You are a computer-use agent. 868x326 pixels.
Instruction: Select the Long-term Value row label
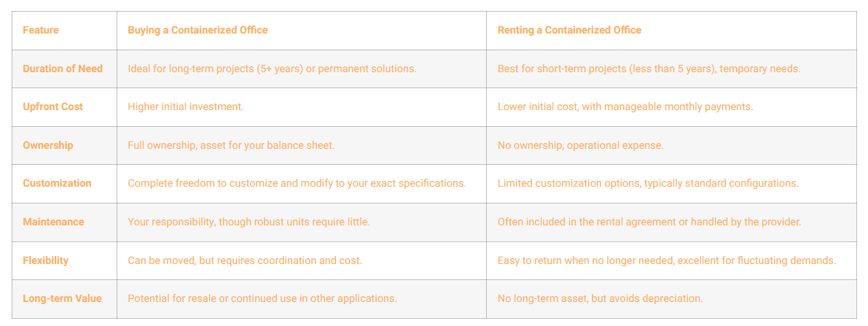(62, 298)
